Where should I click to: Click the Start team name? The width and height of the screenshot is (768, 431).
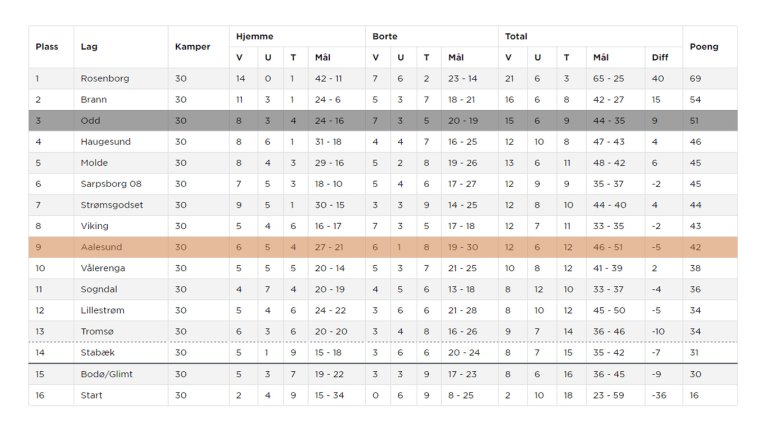92,395
